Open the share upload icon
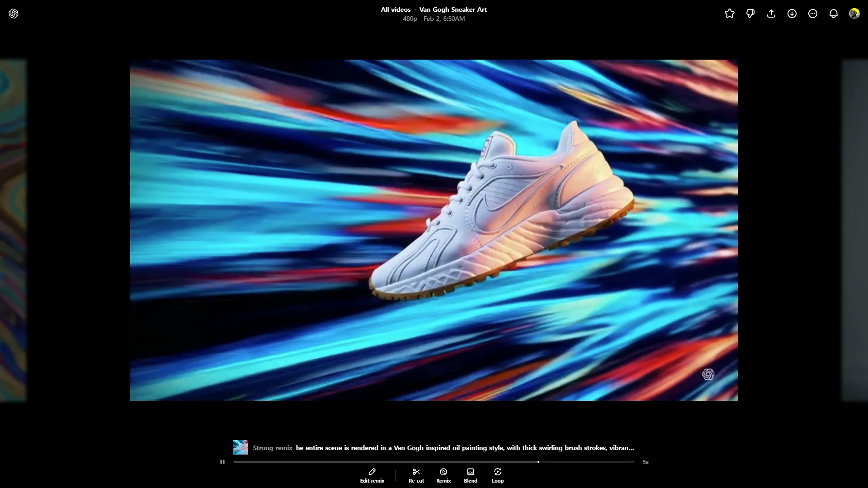 [771, 14]
